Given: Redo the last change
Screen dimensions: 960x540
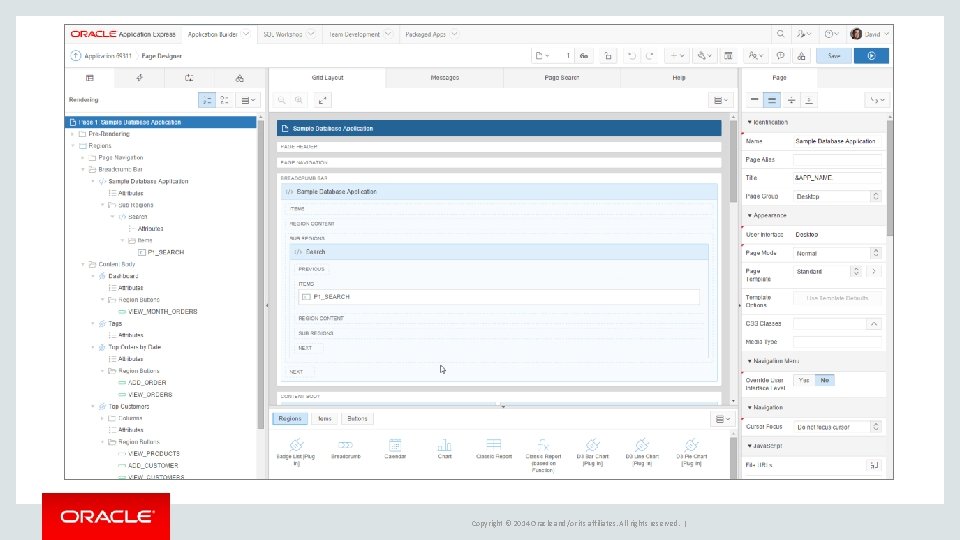Looking at the screenshot, I should coord(650,56).
